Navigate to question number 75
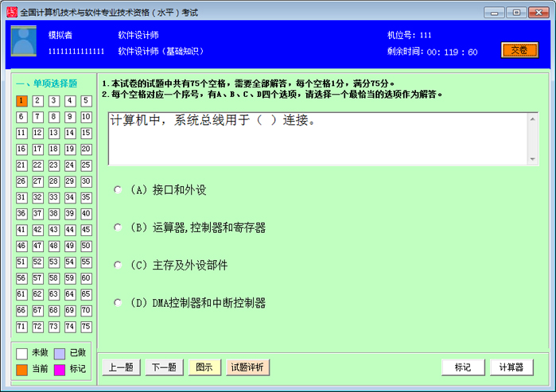556x392 pixels. (x=86, y=327)
